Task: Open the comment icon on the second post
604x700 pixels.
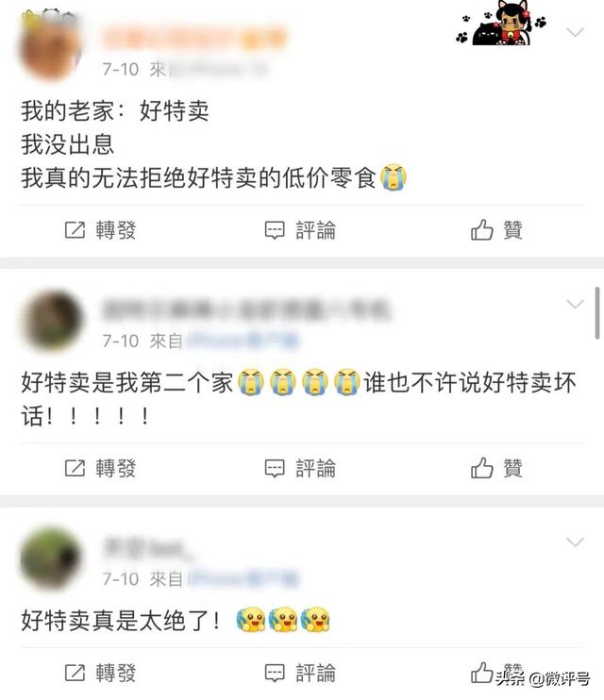Action: (275, 468)
